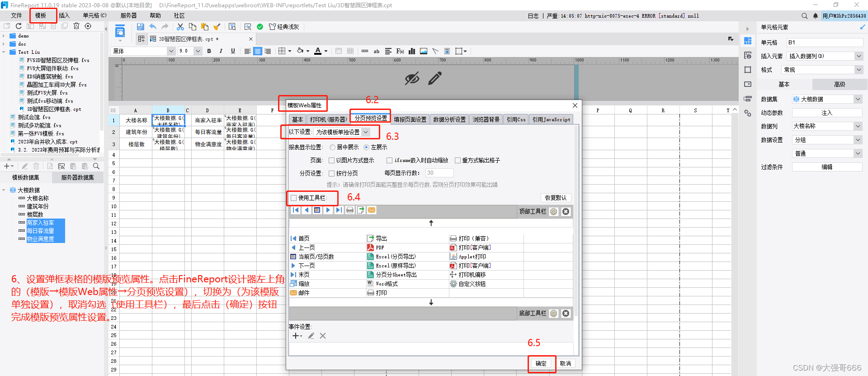Click the Cut scissors icon
Viewport: 868px width, 376px height.
click(180, 27)
